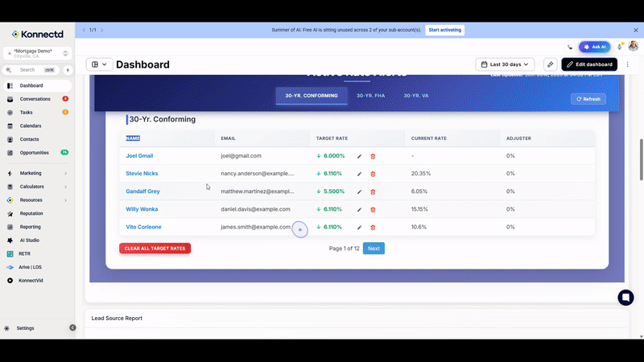Click the phone dialer icon
This screenshot has width=644, height=362.
[570, 47]
